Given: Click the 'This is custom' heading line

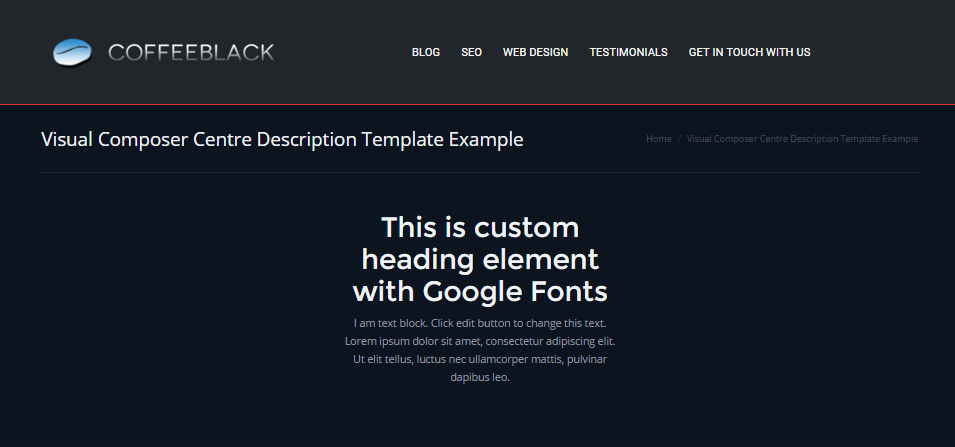Looking at the screenshot, I should [480, 227].
